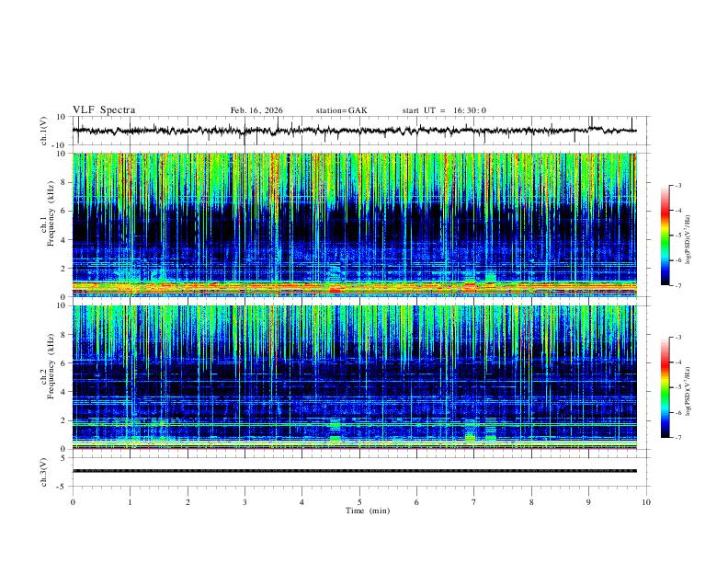
Task: Click the time axis tick label "6"
Action: point(417,502)
